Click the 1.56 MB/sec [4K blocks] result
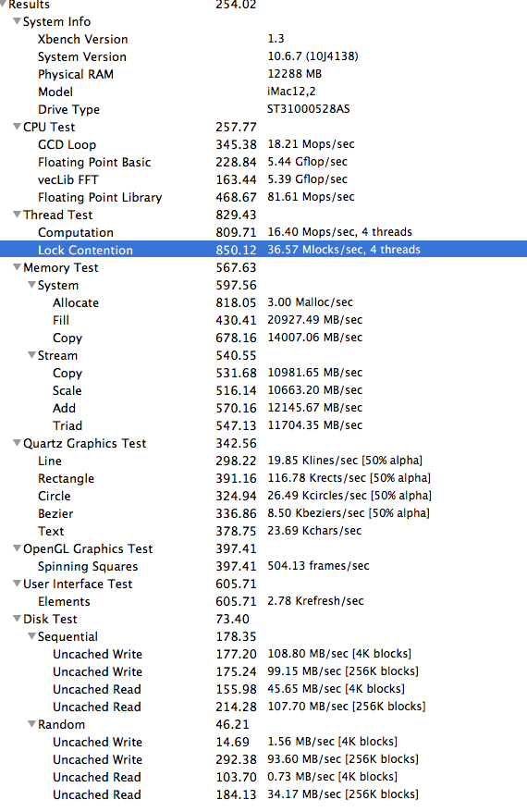This screenshot has height=812, width=527. tap(332, 742)
